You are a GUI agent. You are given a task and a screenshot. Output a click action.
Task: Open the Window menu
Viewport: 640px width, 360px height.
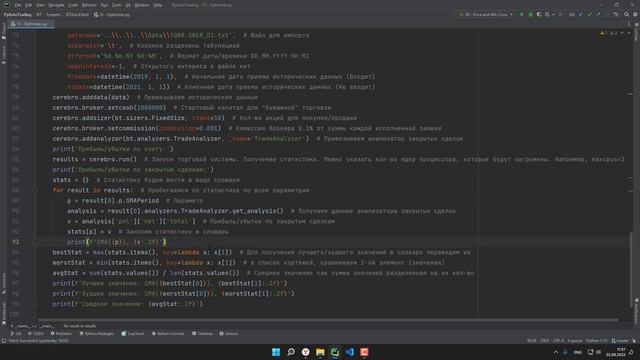[142, 5]
